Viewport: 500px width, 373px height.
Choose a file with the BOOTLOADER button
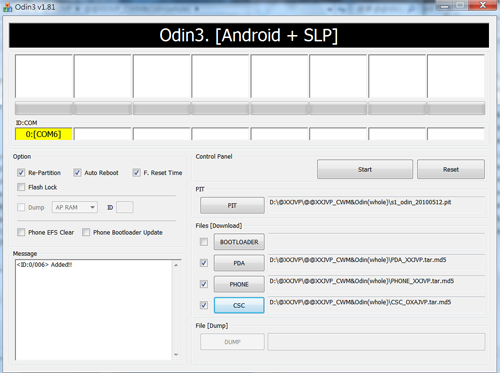[x=239, y=242]
